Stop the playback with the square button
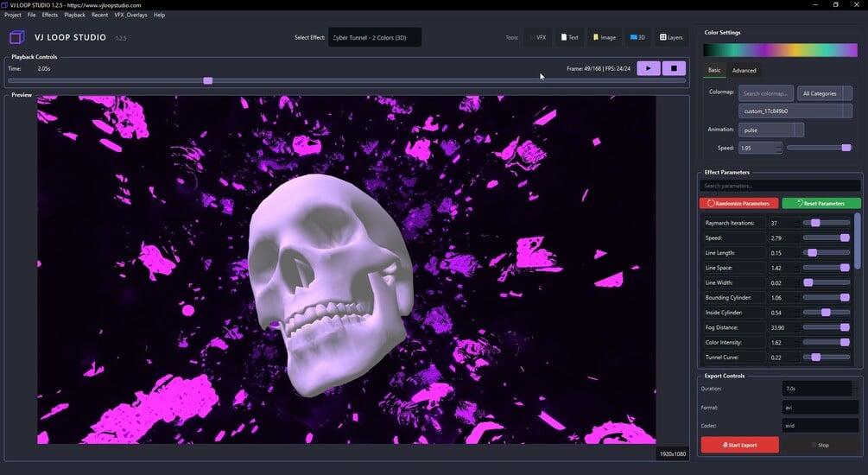Viewport: 868px width, 475px height. coord(674,68)
